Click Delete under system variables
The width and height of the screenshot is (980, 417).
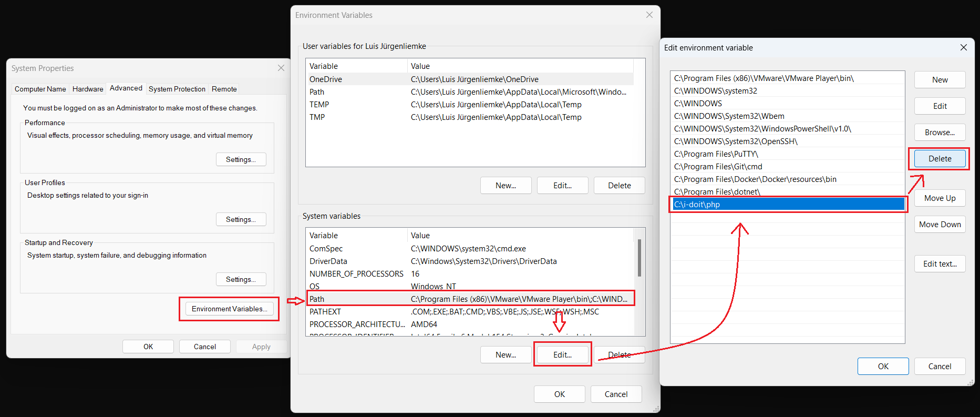(x=620, y=354)
